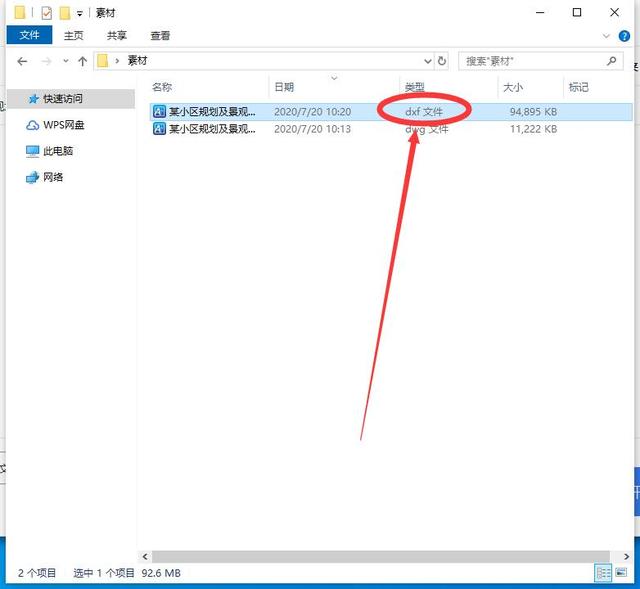The image size is (640, 589).
Task: Select the dxf file dated 10:20
Action: click(x=391, y=112)
